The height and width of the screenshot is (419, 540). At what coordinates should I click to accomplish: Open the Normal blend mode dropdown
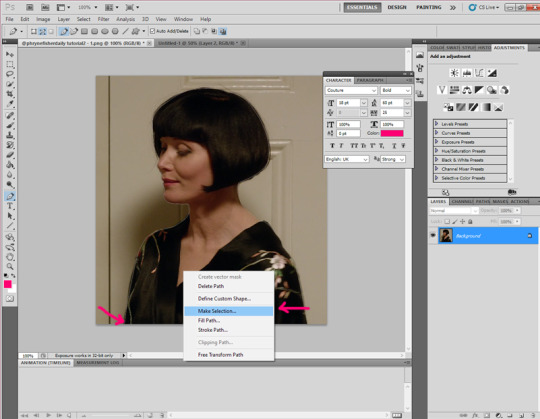tap(454, 210)
